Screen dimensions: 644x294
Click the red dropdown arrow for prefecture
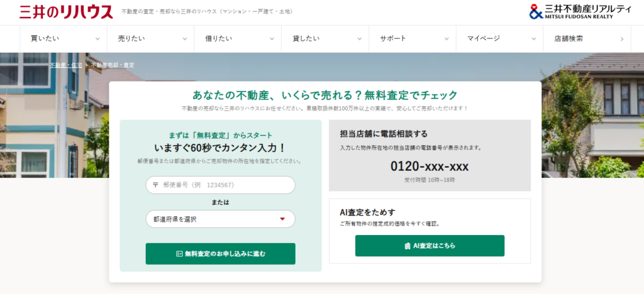(282, 219)
